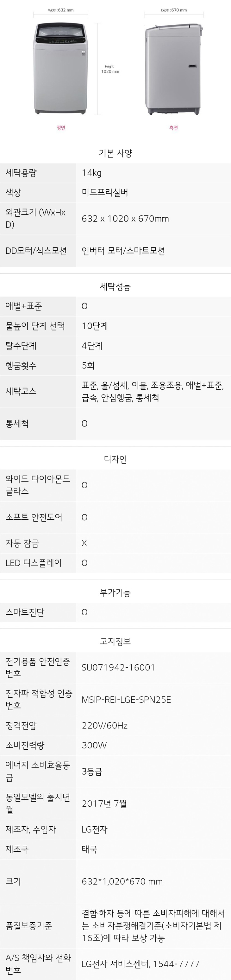The image size is (231, 980).
Task: Click the Height 1020 mm dimension label
Action: pos(110,69)
